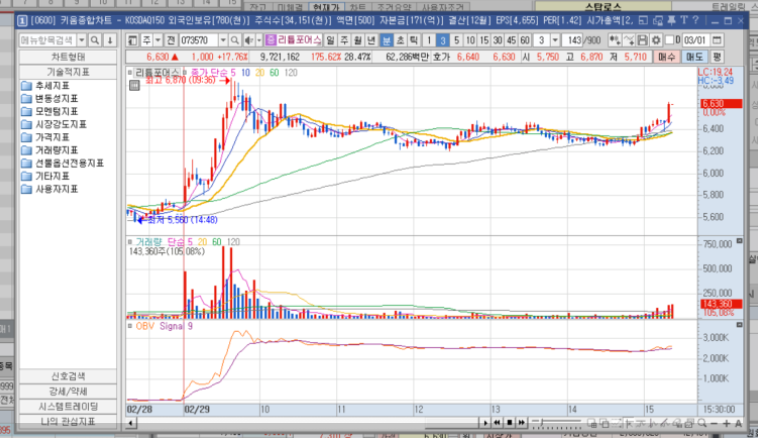
Task: Click the add indicator dots-plus icon
Action: 614,40
